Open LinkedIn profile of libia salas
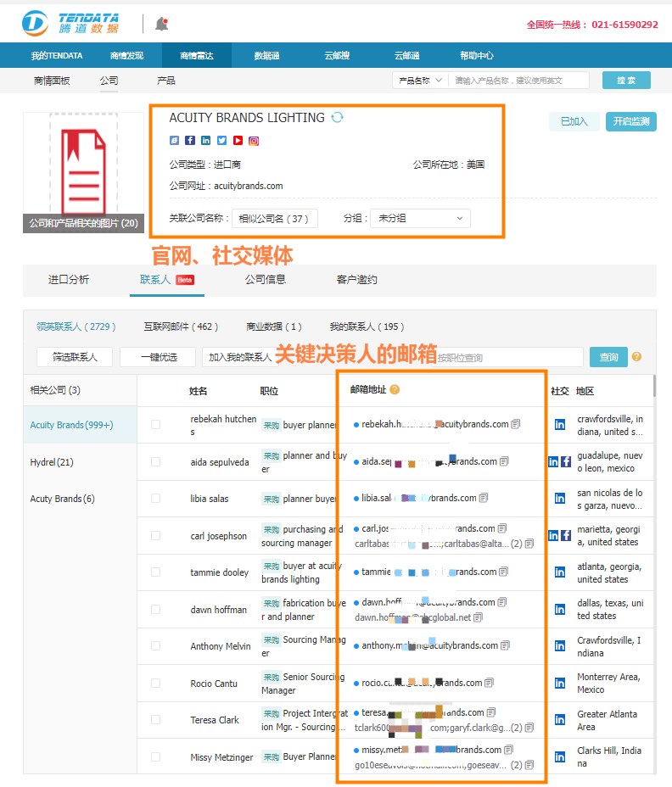 click(x=559, y=499)
